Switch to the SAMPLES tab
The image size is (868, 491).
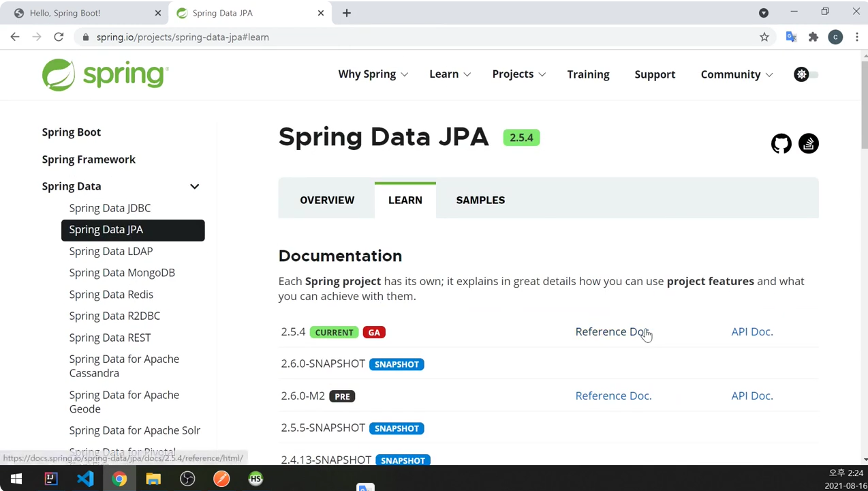(480, 200)
